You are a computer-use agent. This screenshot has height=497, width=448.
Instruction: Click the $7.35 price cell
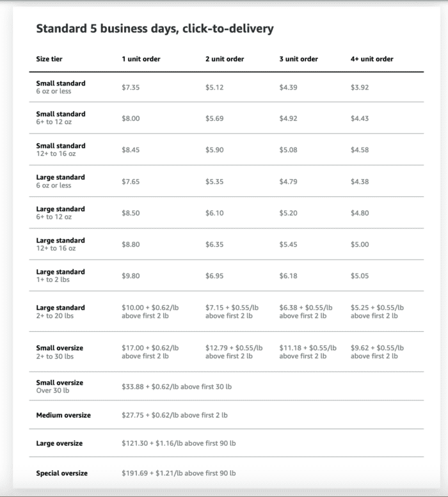(x=131, y=87)
